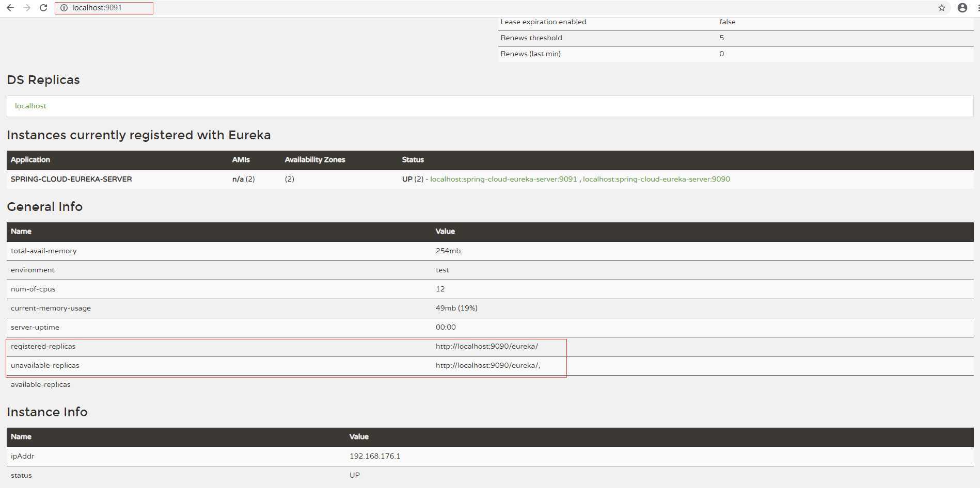
Task: Select the current-memory-usage row name
Action: click(x=51, y=308)
